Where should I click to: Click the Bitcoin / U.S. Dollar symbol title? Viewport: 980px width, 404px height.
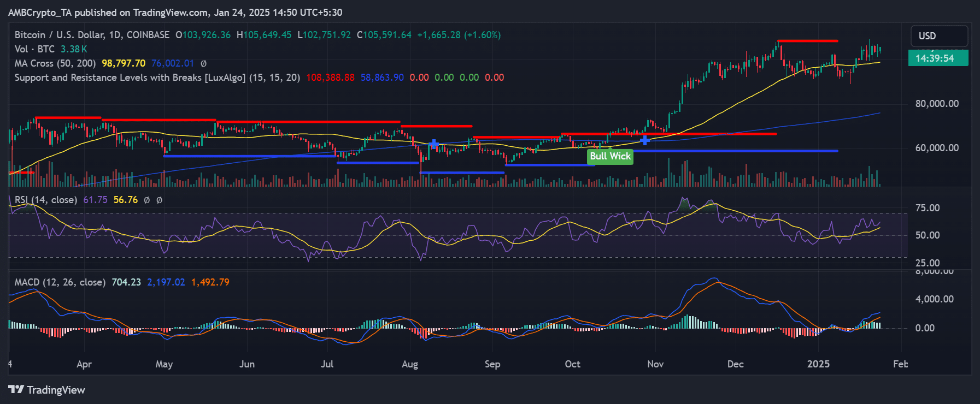92,35
